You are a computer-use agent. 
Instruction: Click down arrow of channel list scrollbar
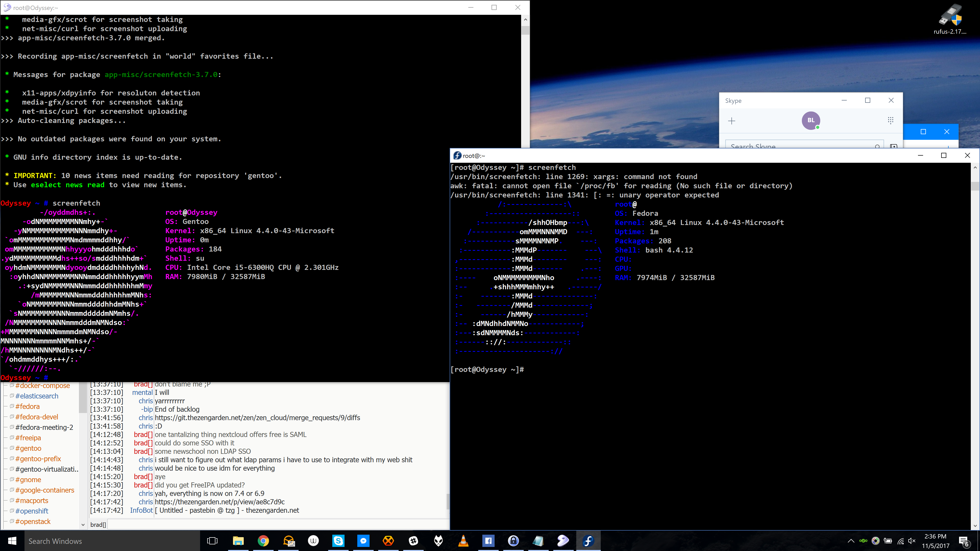(83, 525)
